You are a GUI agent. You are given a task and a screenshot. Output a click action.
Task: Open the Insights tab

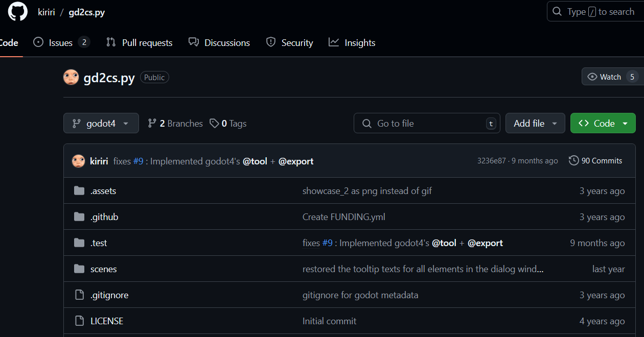(352, 43)
